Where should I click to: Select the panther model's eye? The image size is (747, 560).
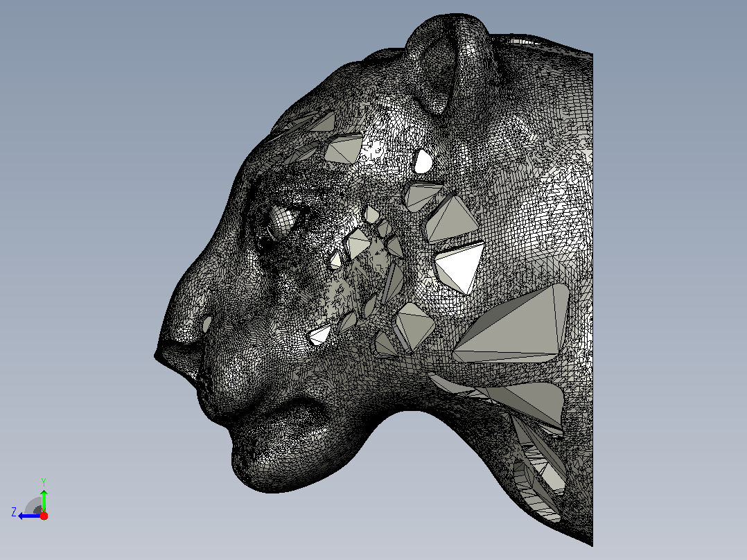[x=281, y=223]
